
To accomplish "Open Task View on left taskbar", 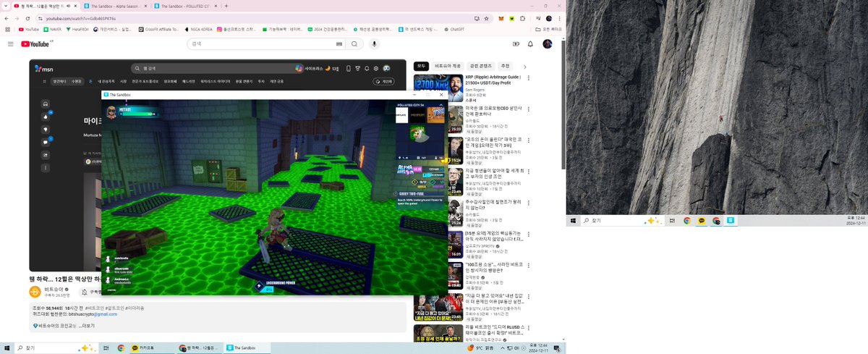I will pos(106,348).
